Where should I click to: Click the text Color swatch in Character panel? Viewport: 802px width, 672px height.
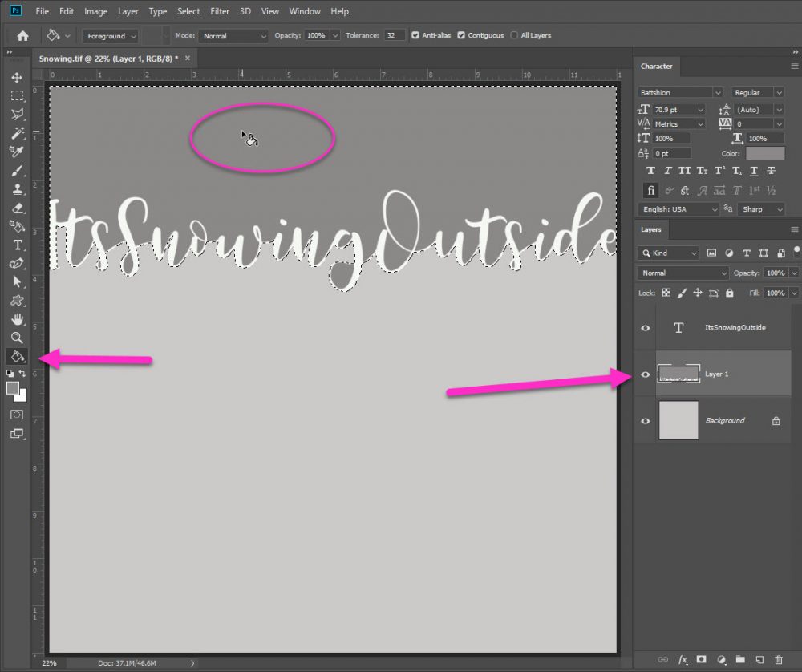(x=765, y=153)
